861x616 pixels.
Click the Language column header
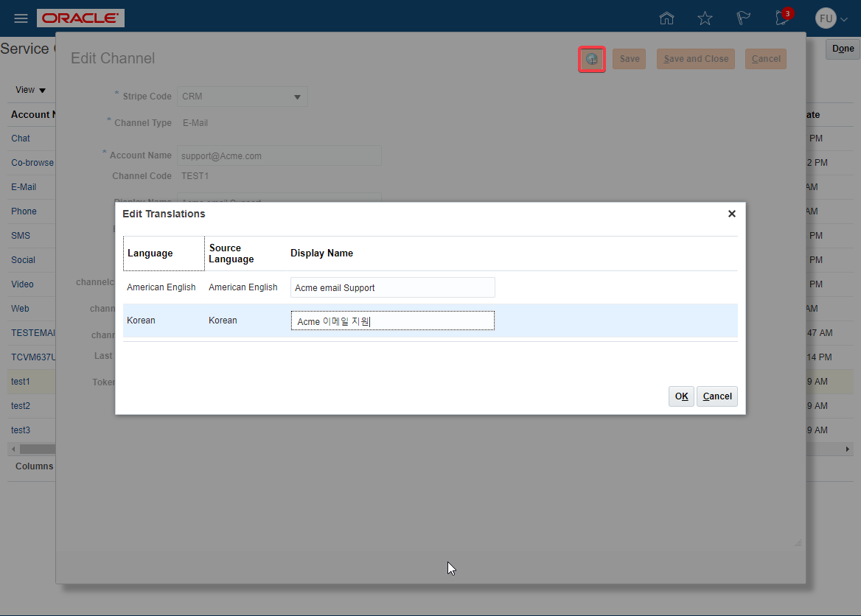pos(164,253)
